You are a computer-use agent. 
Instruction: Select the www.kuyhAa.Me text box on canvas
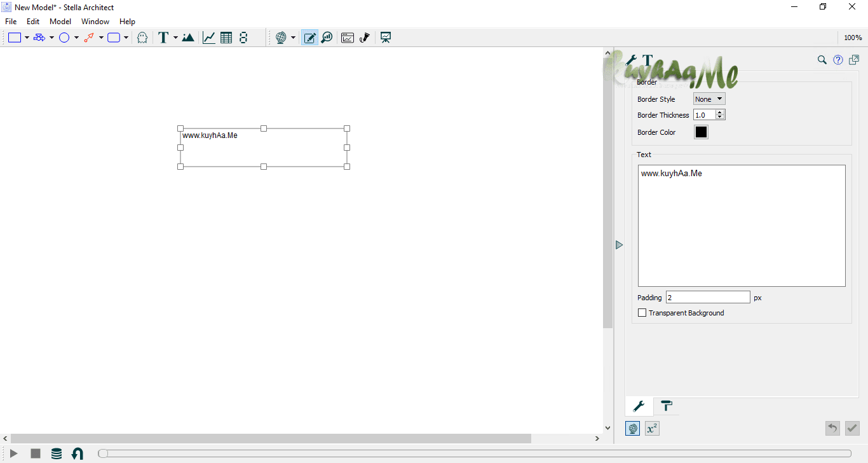click(x=264, y=148)
